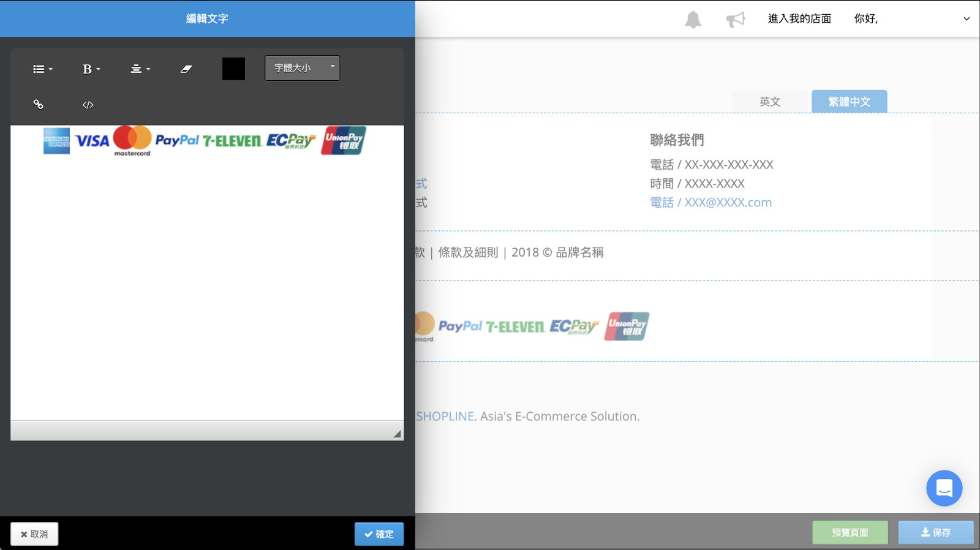Viewport: 980px width, 550px height.
Task: Select the American Express logo in editor
Action: click(x=56, y=141)
